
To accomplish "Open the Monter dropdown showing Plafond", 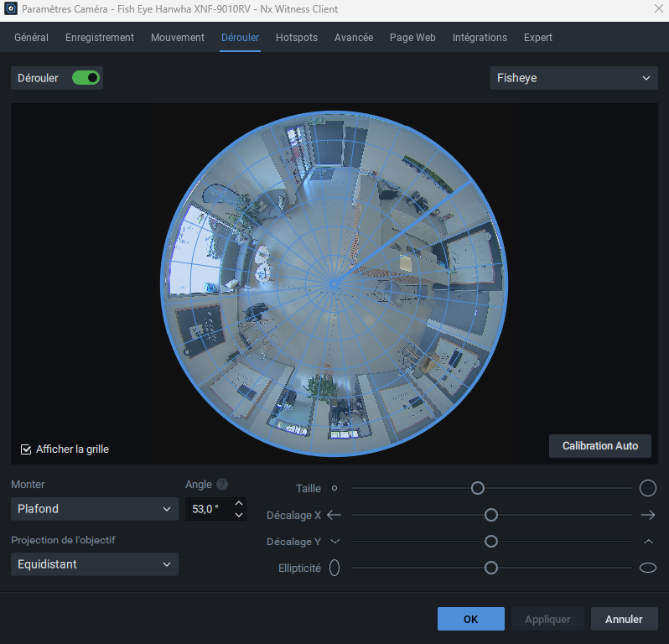I will [x=94, y=509].
